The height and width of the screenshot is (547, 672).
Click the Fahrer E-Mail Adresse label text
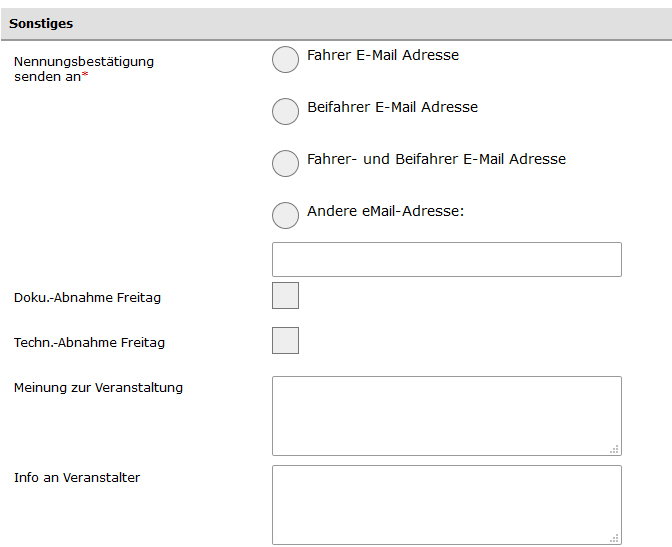383,55
